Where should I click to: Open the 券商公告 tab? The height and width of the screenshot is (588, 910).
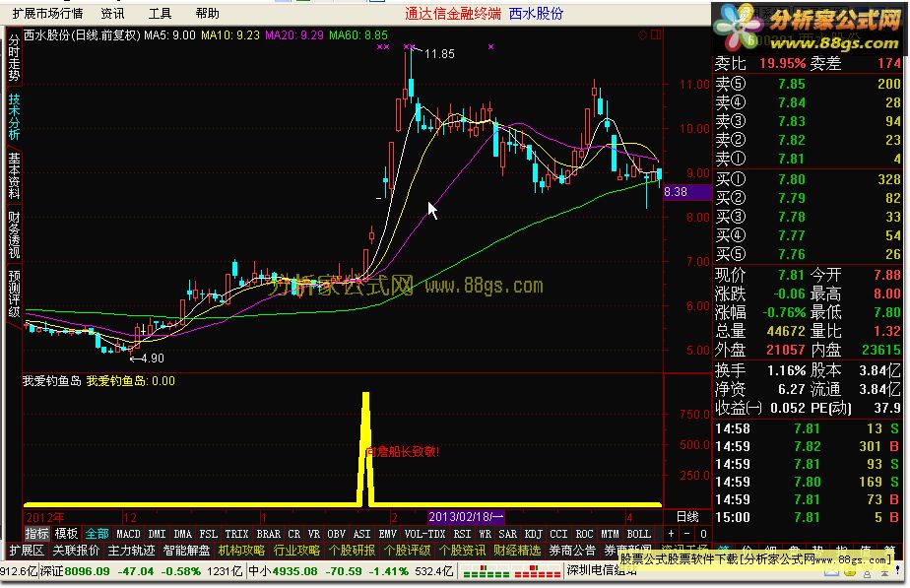573,551
